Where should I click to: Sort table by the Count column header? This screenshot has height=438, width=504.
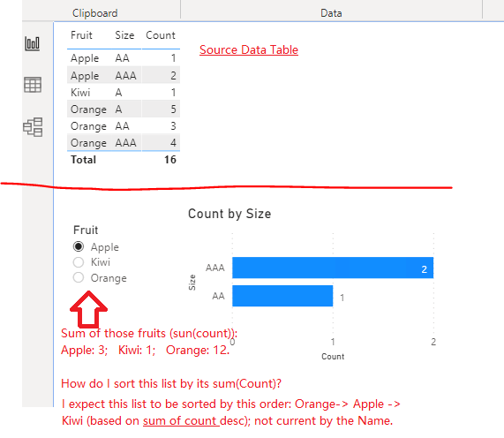coord(161,35)
